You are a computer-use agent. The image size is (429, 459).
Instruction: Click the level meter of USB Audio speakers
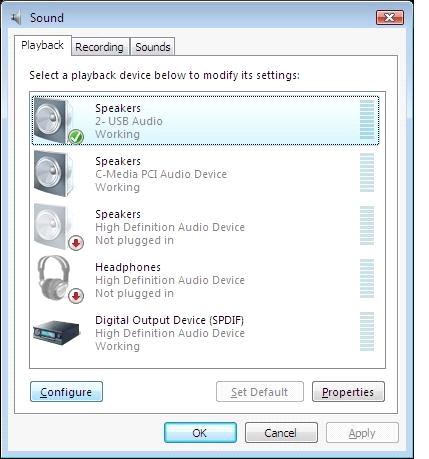pyautogui.click(x=367, y=119)
